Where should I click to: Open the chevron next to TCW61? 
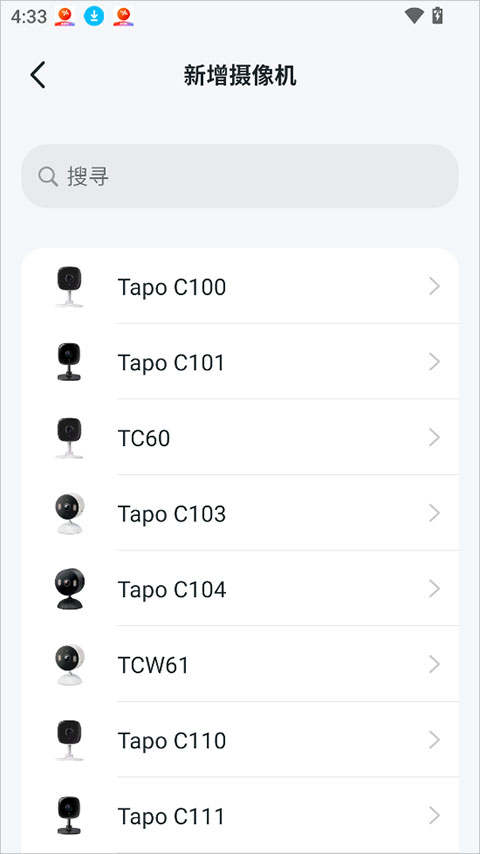434,664
